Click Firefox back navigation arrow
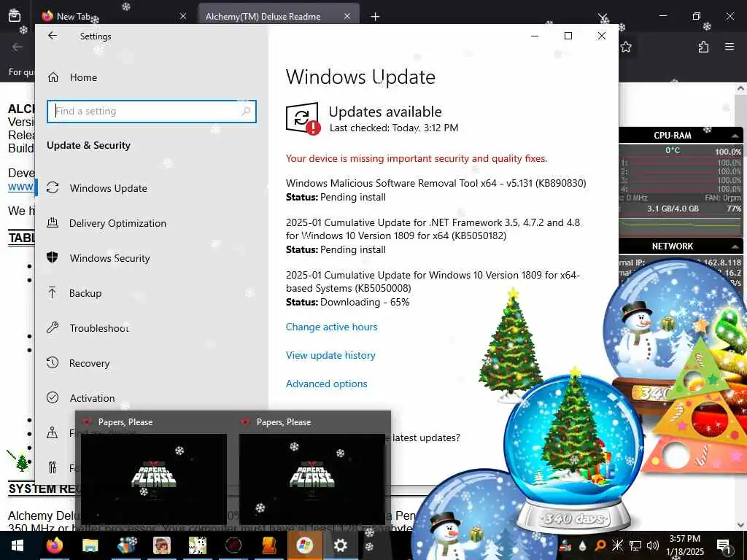Image resolution: width=747 pixels, height=560 pixels. (x=18, y=47)
